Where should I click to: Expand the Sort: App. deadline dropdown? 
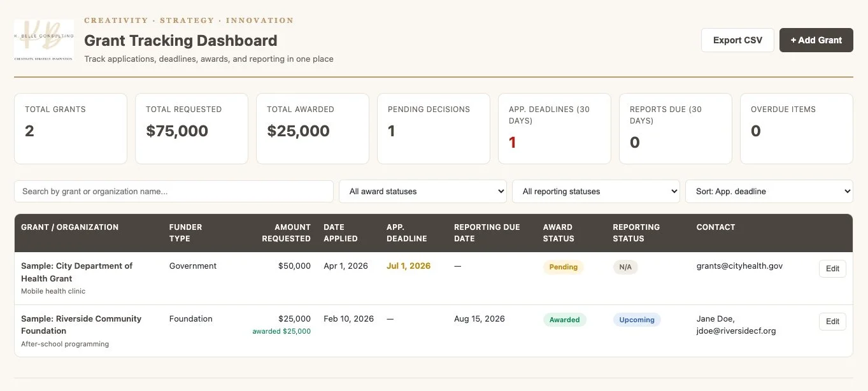point(769,191)
